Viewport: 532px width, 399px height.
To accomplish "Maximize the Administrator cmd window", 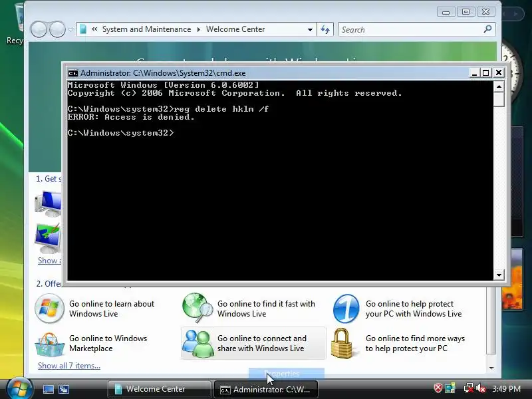I will coord(486,72).
